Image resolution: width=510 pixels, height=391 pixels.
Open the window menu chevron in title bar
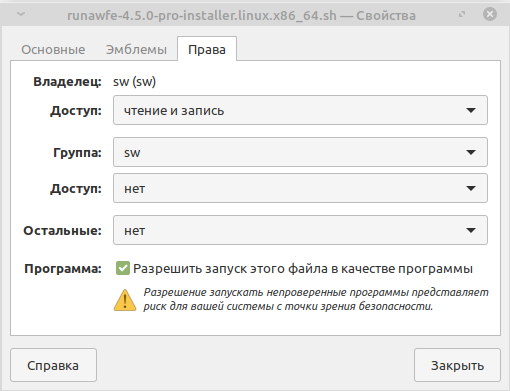coord(21,14)
